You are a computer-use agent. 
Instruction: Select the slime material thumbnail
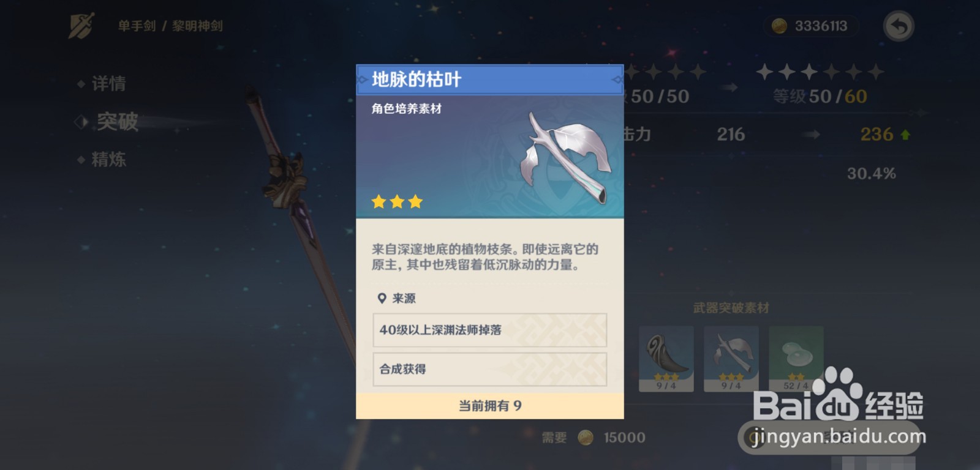(x=796, y=359)
